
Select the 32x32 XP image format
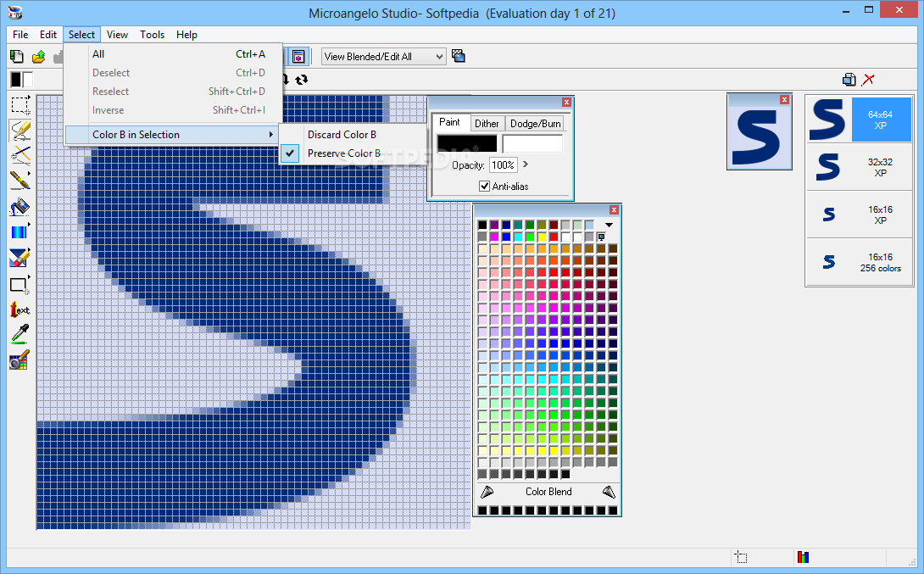860,167
